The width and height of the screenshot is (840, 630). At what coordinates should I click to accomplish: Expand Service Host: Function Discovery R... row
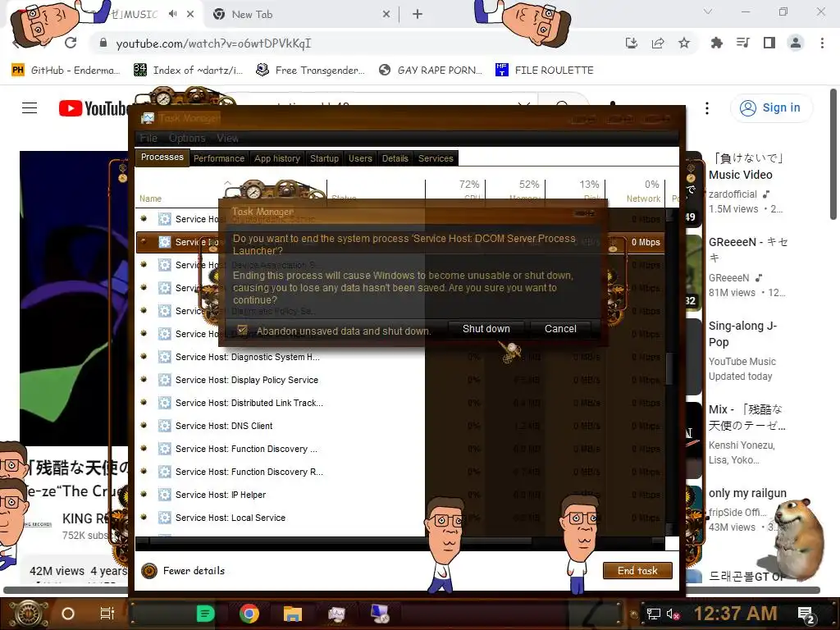click(x=144, y=472)
